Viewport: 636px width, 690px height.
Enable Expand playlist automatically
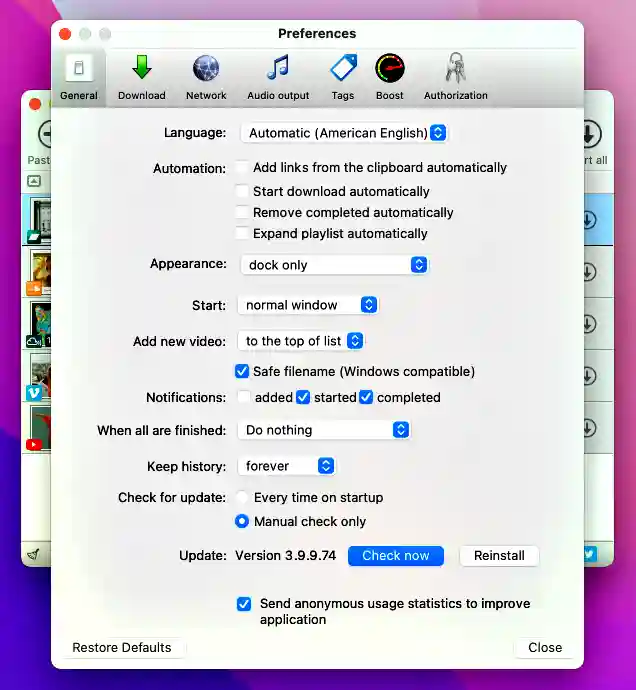242,233
